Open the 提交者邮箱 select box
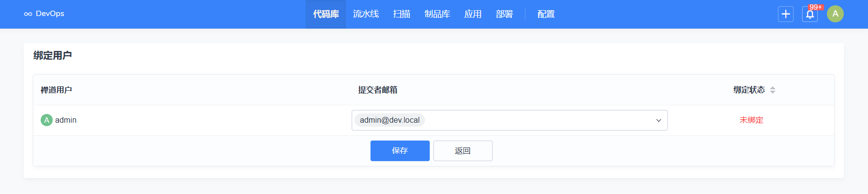 [x=532, y=120]
